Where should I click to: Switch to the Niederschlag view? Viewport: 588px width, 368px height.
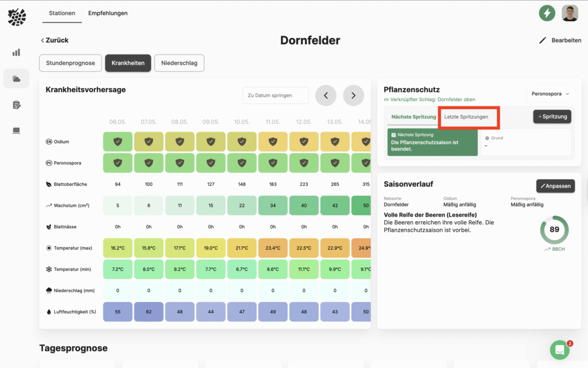point(179,63)
